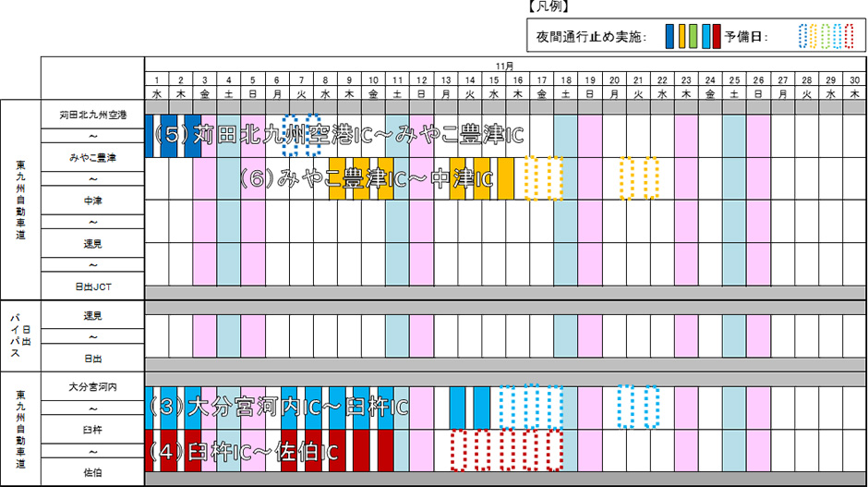868x487 pixels.
Task: Click the 11月 month header
Action: tap(504, 66)
